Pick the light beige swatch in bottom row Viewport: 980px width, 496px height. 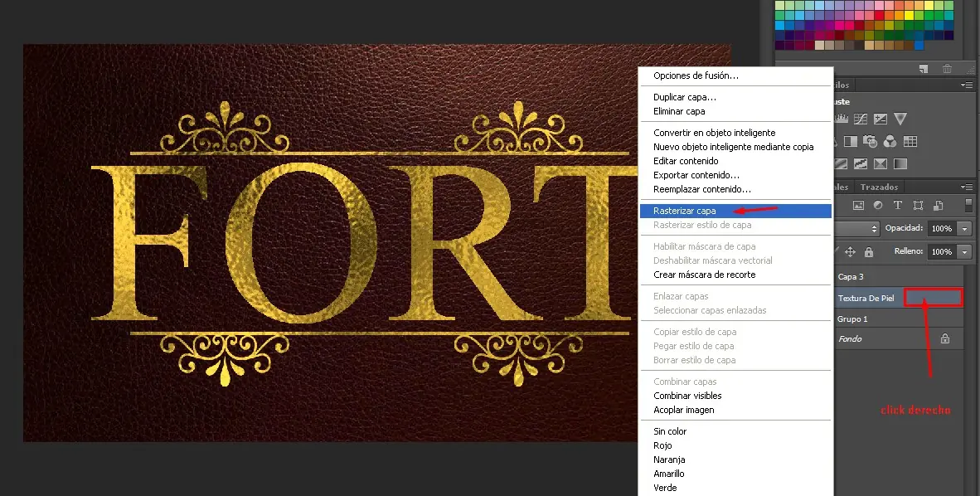click(x=820, y=45)
